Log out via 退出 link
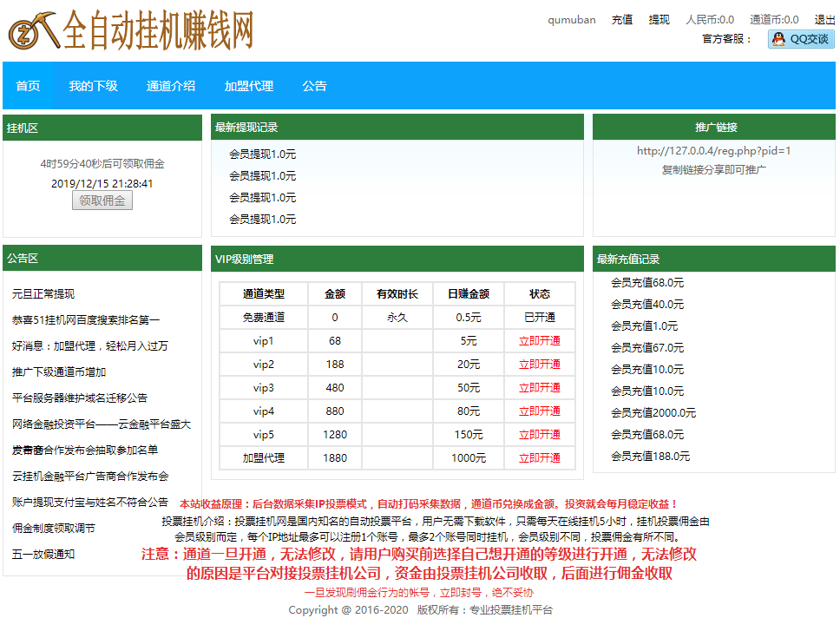The height and width of the screenshot is (618, 840). (824, 20)
